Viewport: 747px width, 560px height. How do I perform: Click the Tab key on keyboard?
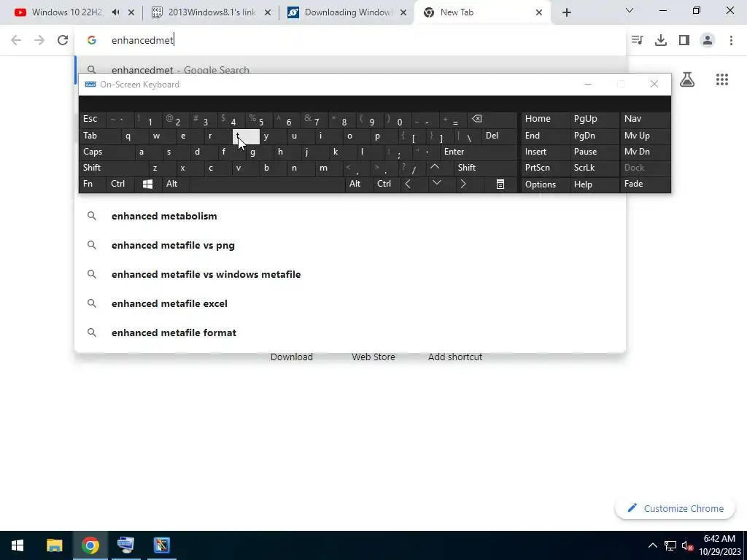[99, 136]
